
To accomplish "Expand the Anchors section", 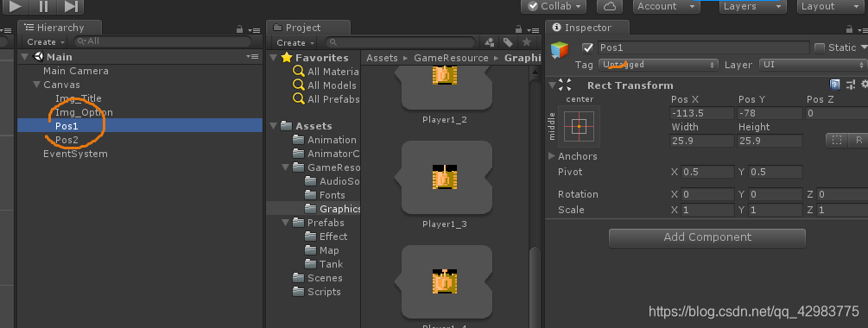I will pyautogui.click(x=551, y=156).
